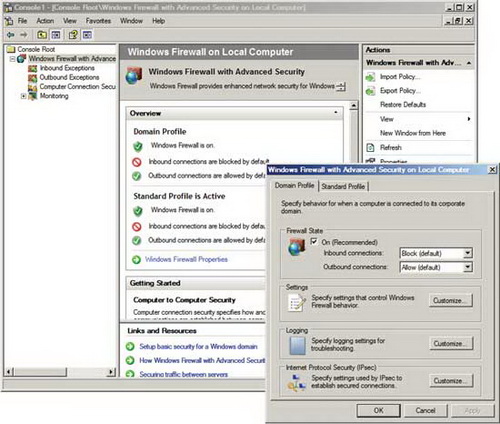Collapse the Overview section
Viewport: 500px width, 424px height.
[x=336, y=113]
